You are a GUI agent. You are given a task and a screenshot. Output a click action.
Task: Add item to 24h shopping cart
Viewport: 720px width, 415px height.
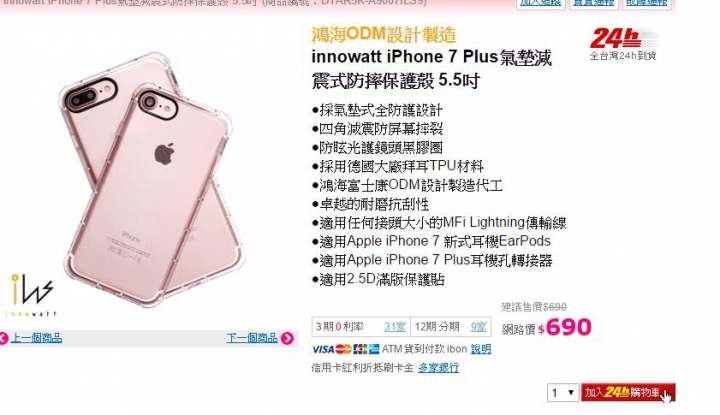tap(628, 393)
